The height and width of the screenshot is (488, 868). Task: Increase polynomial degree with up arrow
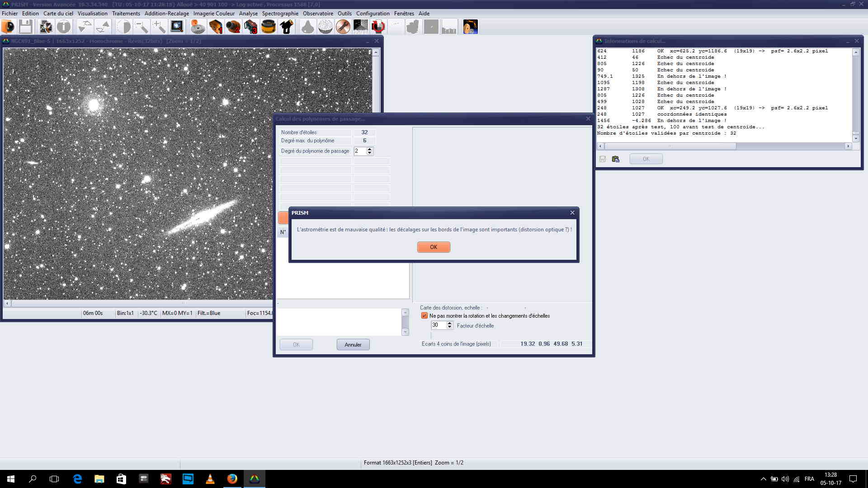(x=369, y=149)
